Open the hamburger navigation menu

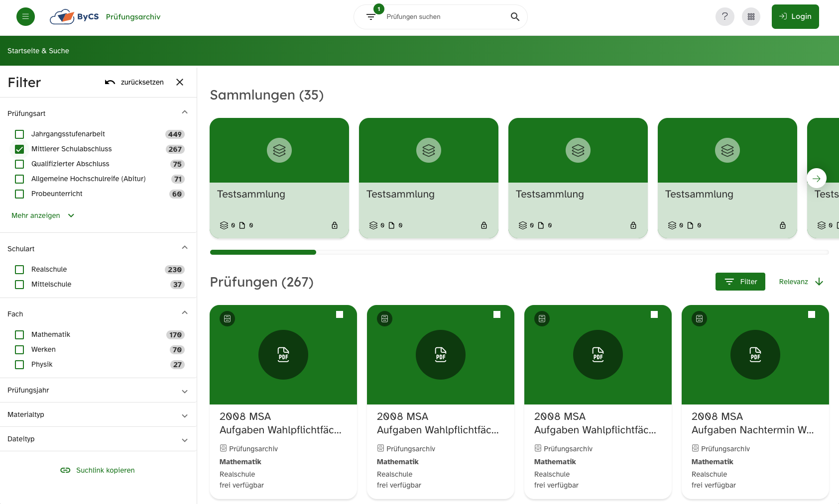click(x=25, y=16)
